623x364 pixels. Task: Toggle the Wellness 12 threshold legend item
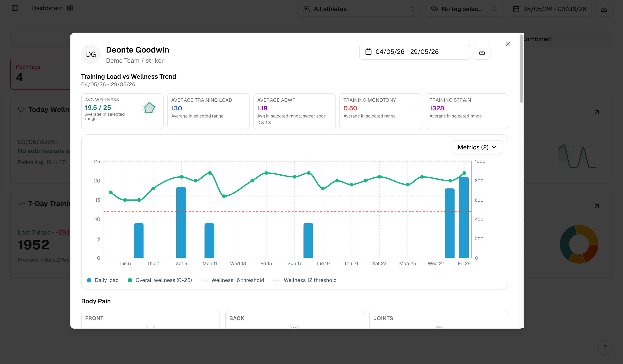[305, 280]
